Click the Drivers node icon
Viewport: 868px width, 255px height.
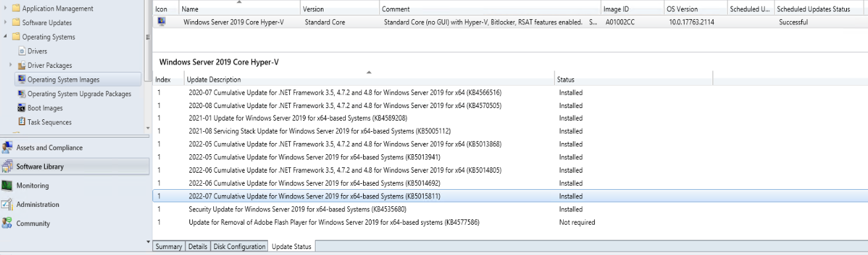click(22, 51)
